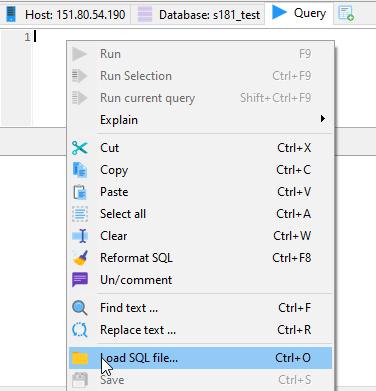Click the blue Query play icon

point(279,12)
